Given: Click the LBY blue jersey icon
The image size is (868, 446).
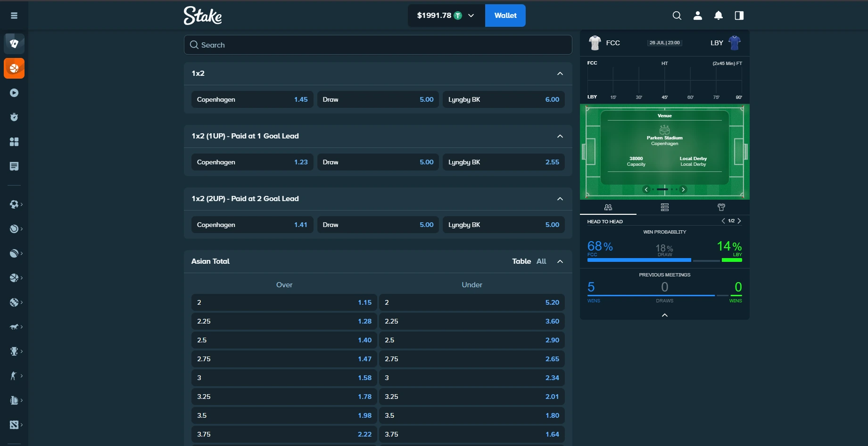Looking at the screenshot, I should click(735, 43).
